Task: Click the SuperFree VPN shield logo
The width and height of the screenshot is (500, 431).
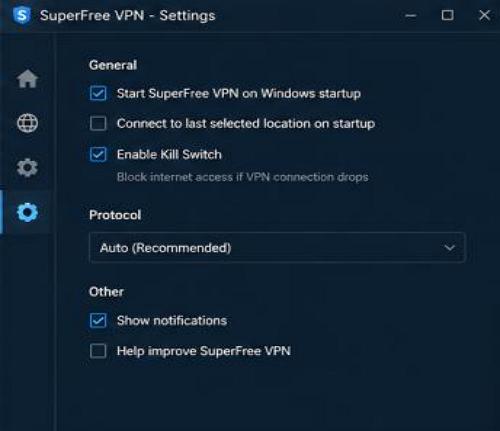Action: coord(22,15)
